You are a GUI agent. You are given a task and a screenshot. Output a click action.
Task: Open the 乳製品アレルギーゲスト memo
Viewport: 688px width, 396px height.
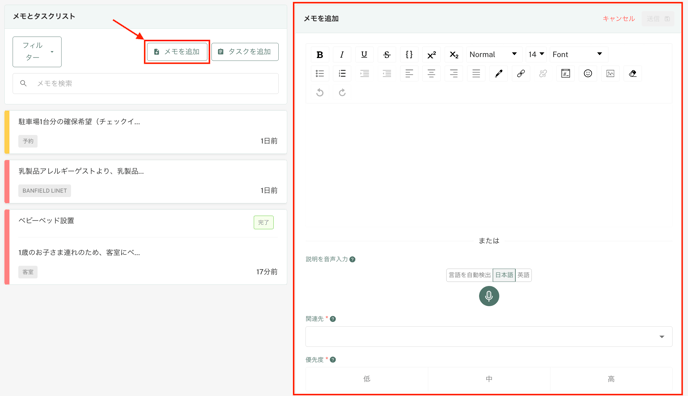[146, 182]
